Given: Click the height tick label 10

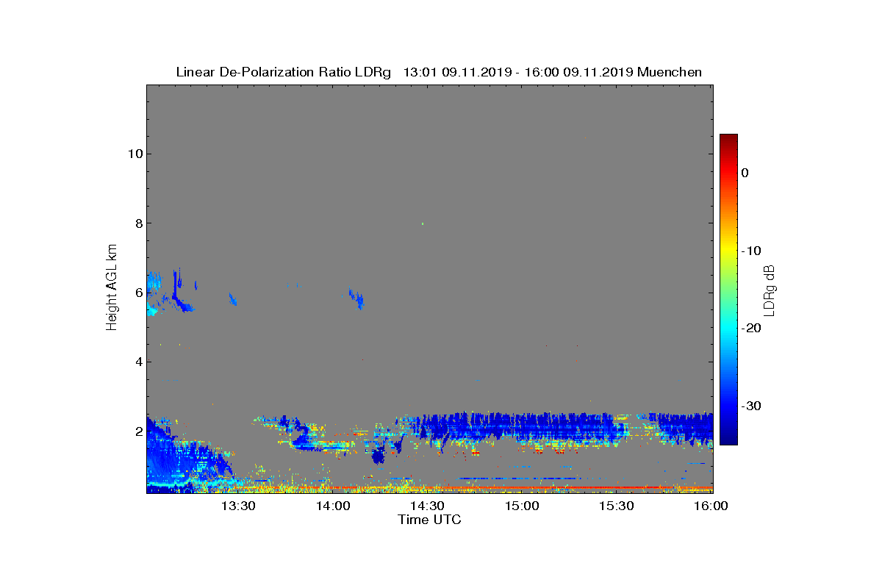Looking at the screenshot, I should click(x=134, y=154).
